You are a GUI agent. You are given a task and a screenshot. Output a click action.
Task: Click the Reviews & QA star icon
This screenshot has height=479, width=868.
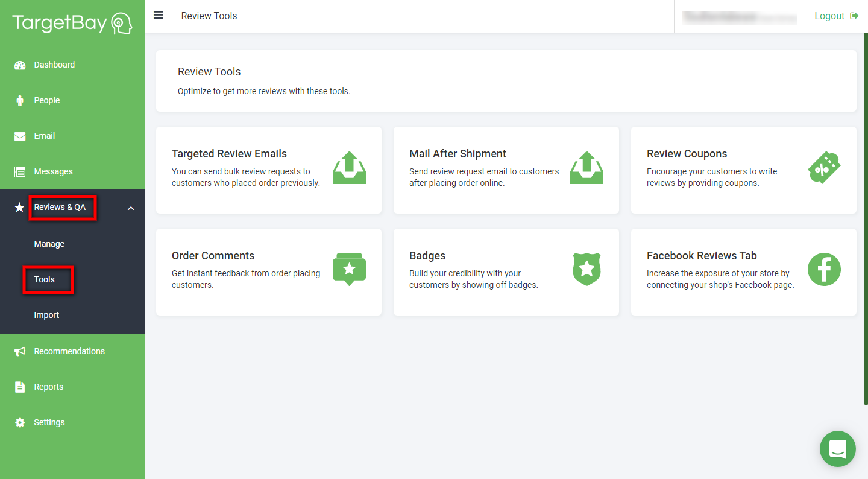pos(20,208)
